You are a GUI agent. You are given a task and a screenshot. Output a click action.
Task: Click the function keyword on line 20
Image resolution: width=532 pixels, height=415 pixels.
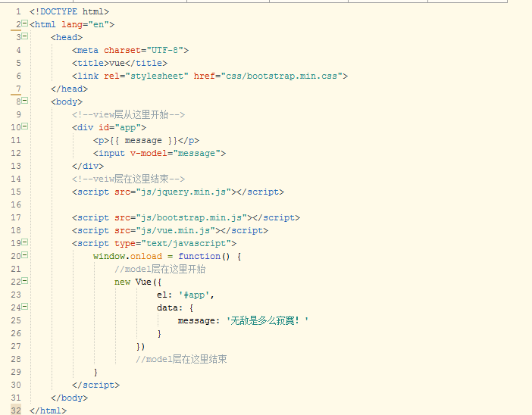(199, 256)
